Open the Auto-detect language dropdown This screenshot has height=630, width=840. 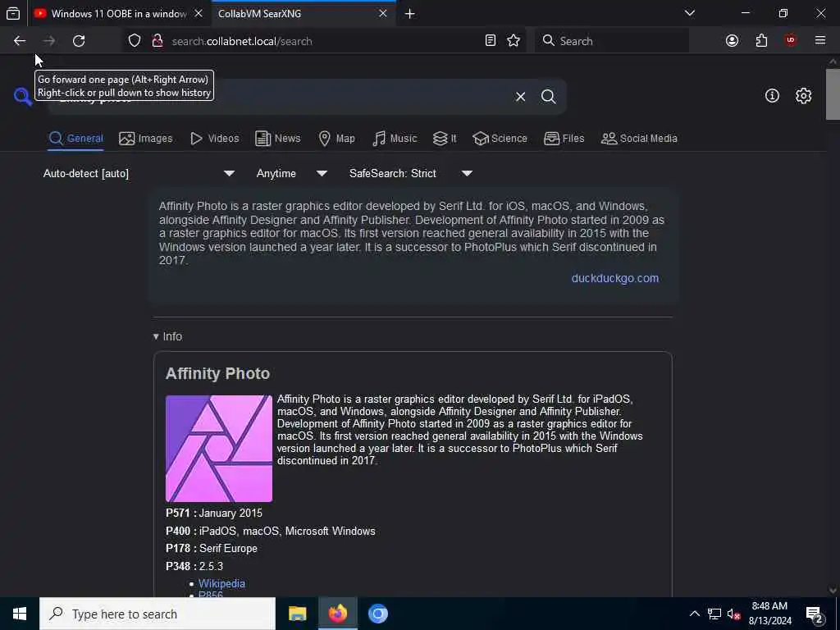139,174
